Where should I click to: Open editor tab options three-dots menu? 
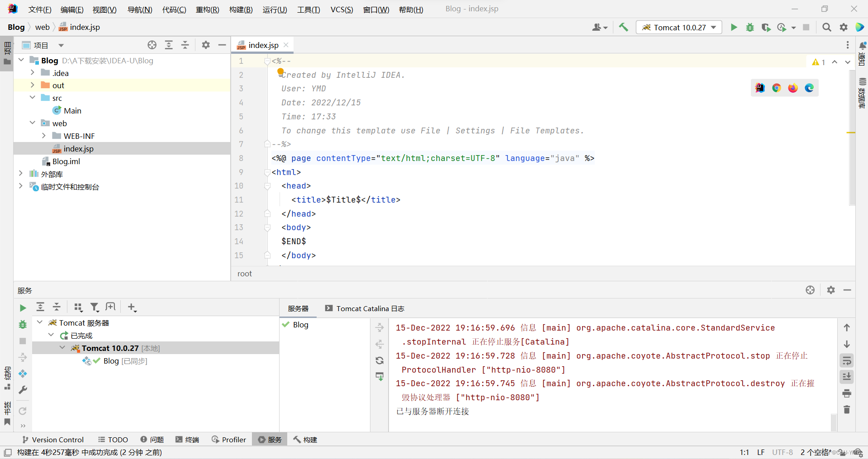point(848,45)
